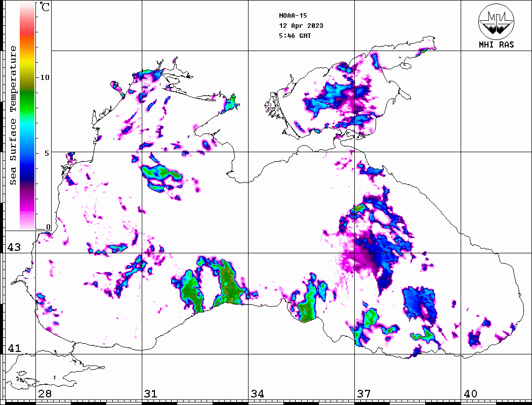Viewport: 532px width, 405px height.
Task: Click longitude label '34'
Action: click(x=257, y=393)
